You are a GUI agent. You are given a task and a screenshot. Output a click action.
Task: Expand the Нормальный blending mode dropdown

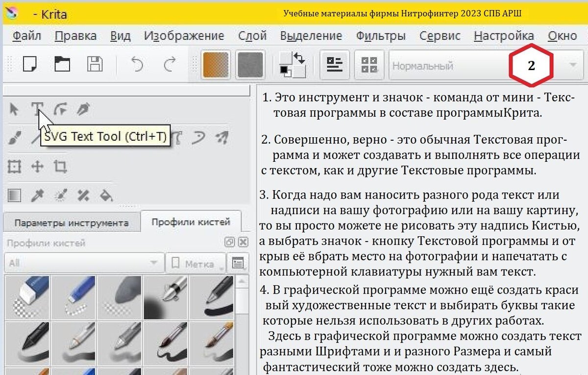pos(487,65)
